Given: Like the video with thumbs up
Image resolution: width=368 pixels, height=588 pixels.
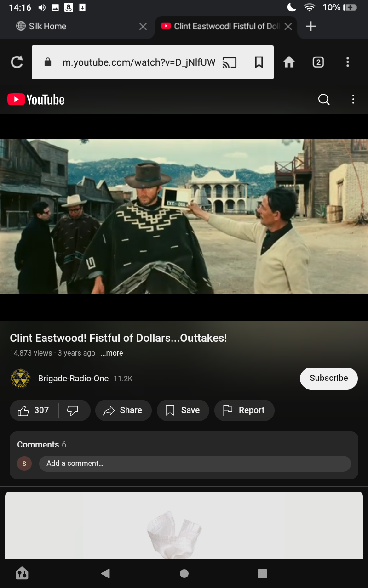Looking at the screenshot, I should tap(33, 410).
